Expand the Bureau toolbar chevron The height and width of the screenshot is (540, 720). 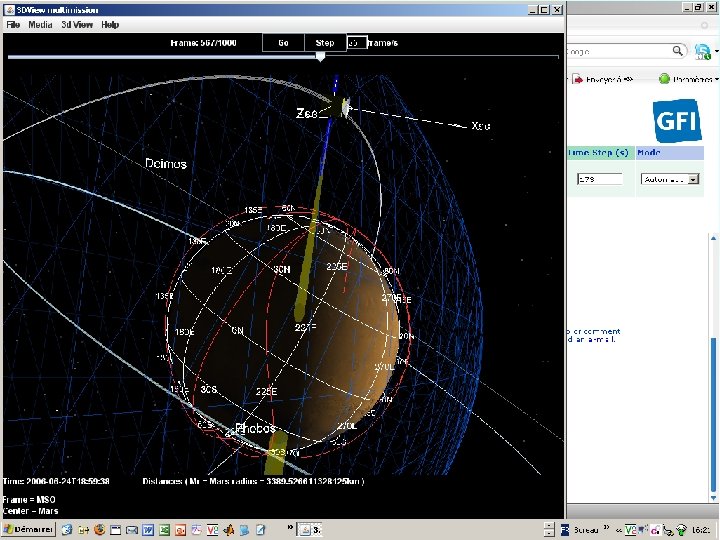(606, 528)
